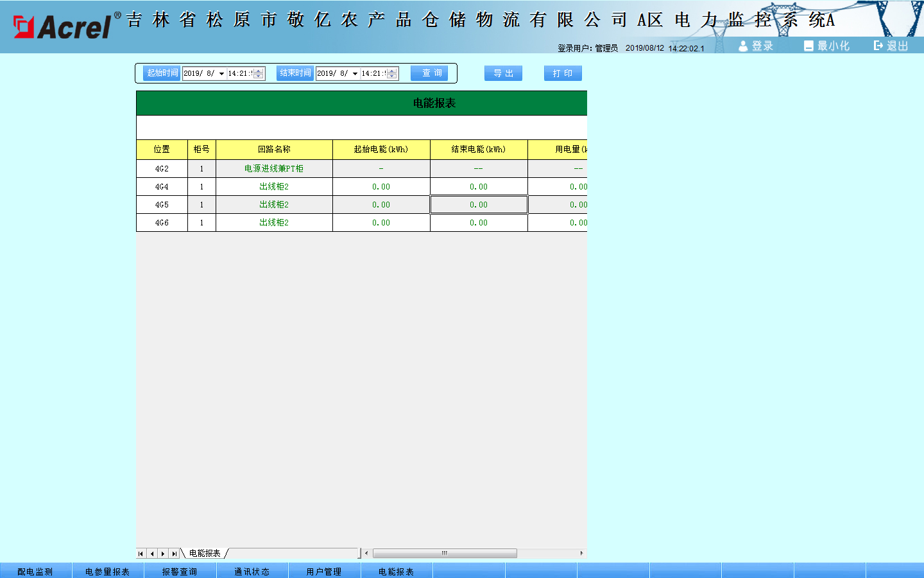
Task: Open the end date dropdown calendar
Action: pos(355,74)
